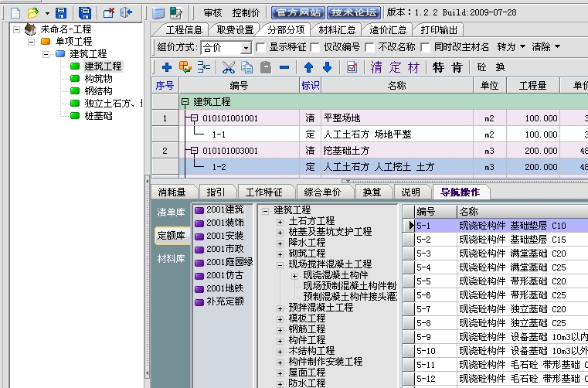
Task: Open the 官方网站 link button
Action: 298,13
